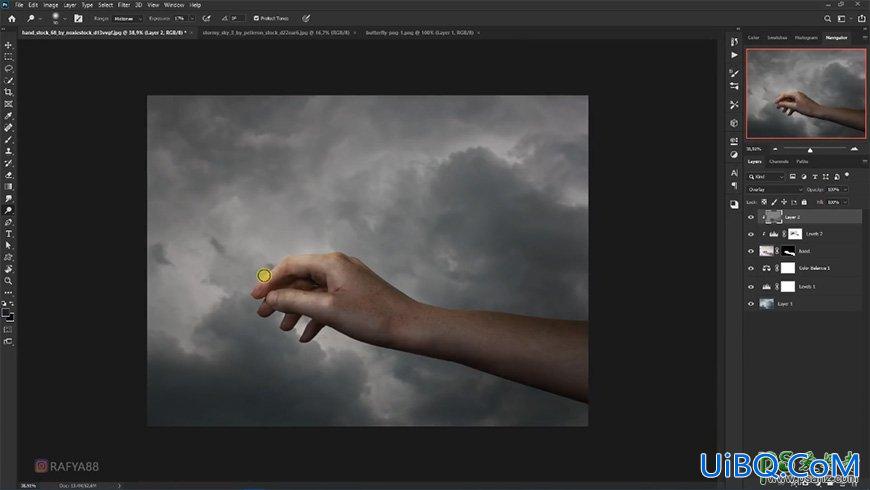Open the Opacity dropdown arrow
Screen dimensions: 870x490
click(x=846, y=190)
